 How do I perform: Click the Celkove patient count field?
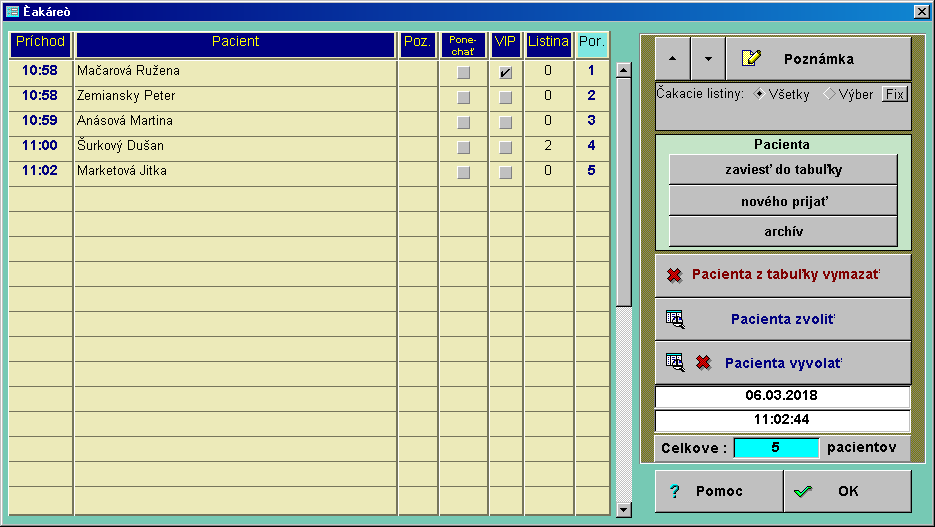point(776,448)
